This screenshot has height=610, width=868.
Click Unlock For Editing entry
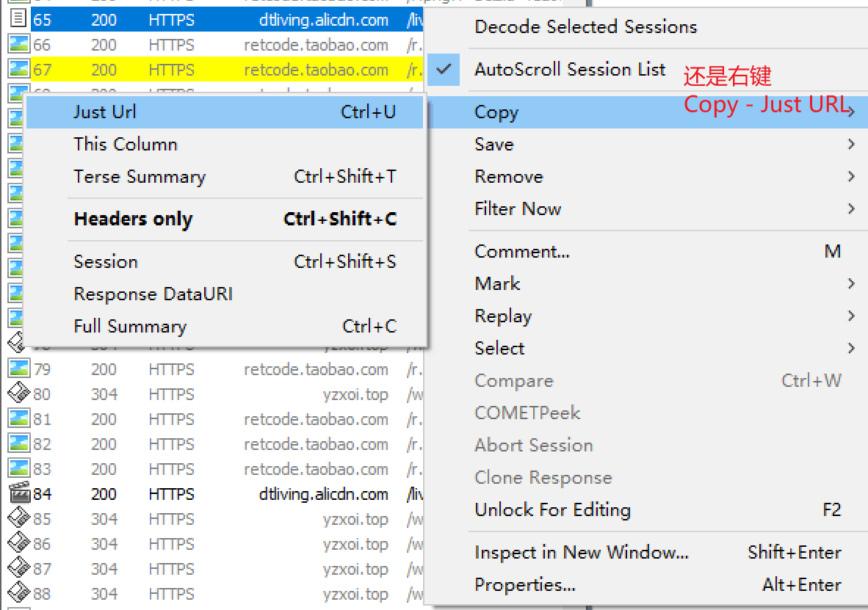click(x=552, y=510)
